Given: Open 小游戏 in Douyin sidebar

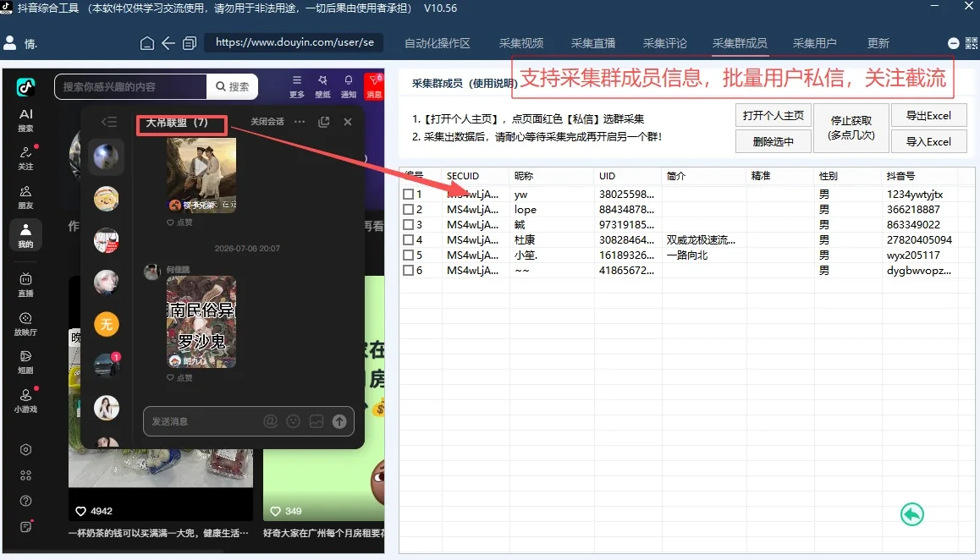Looking at the screenshot, I should click(x=25, y=401).
